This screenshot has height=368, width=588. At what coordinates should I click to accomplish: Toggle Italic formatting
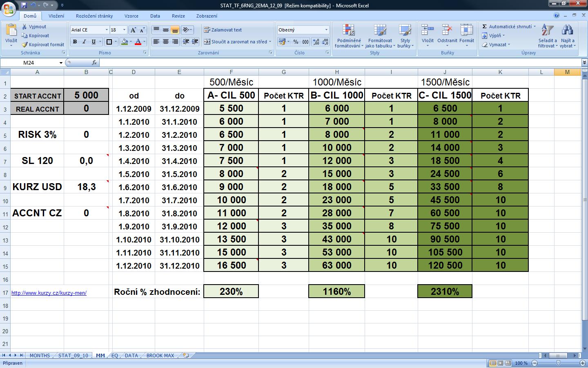pyautogui.click(x=84, y=42)
